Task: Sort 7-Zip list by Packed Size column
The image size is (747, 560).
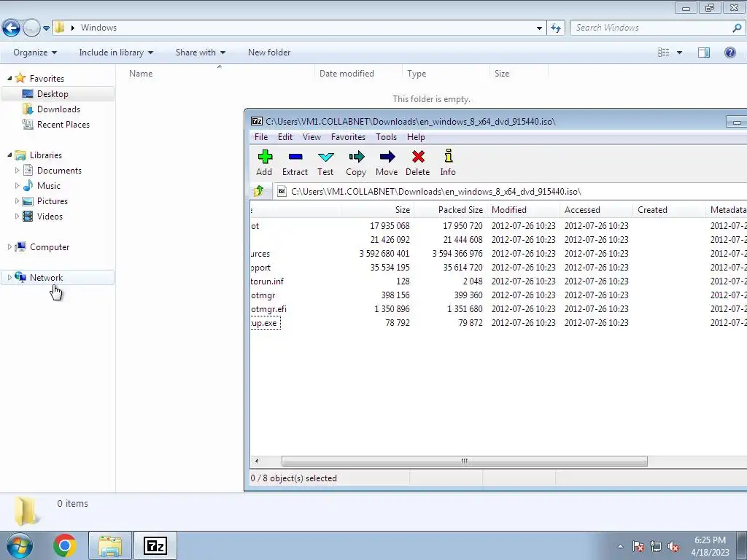Action: click(x=450, y=210)
